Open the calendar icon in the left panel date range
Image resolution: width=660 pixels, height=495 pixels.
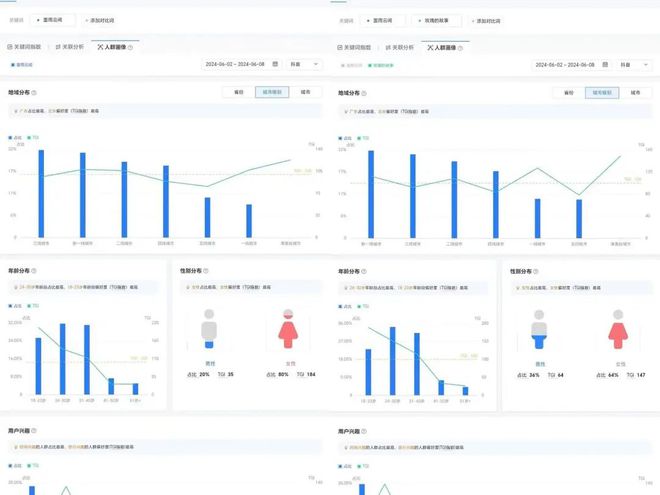click(x=275, y=64)
